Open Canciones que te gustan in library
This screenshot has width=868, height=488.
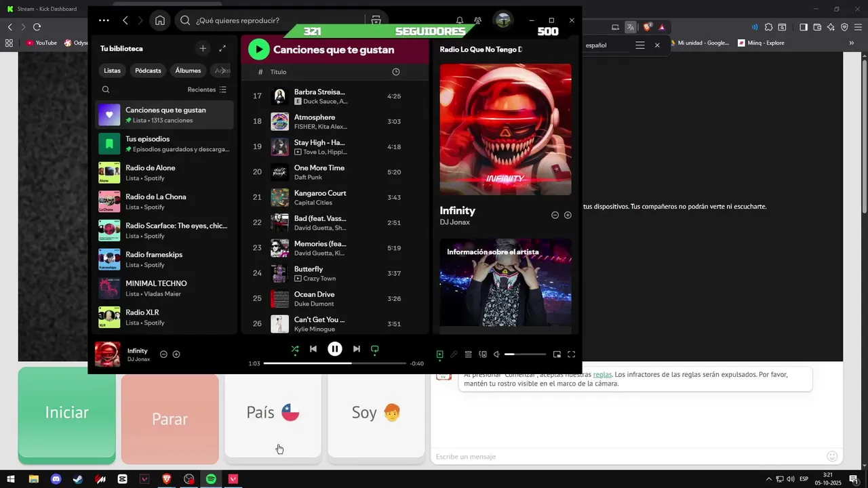pyautogui.click(x=165, y=115)
